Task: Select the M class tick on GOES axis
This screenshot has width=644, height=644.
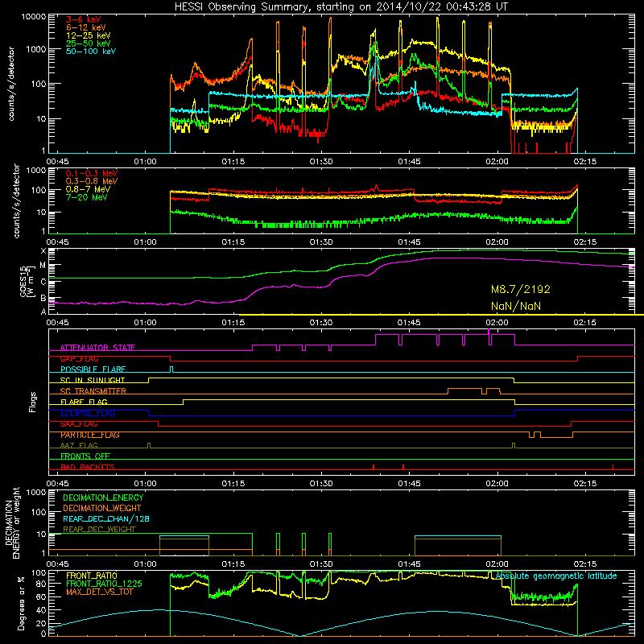Action: (x=43, y=266)
